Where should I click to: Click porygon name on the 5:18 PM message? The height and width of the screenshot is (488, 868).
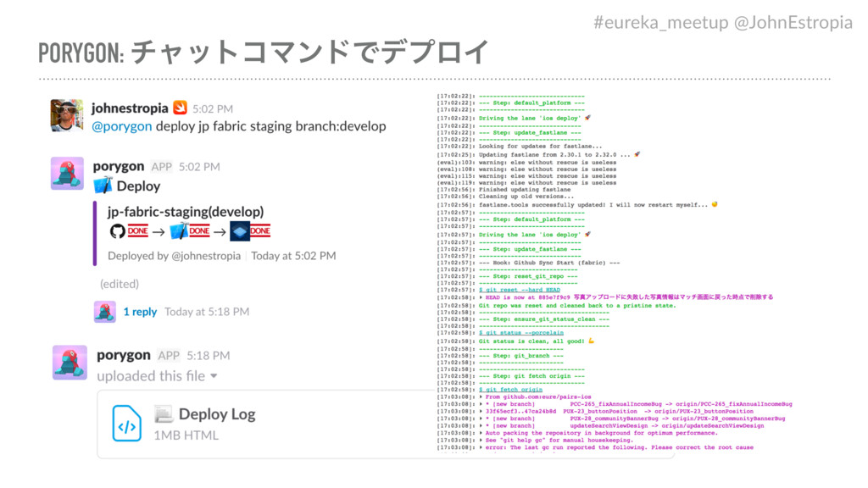[124, 355]
